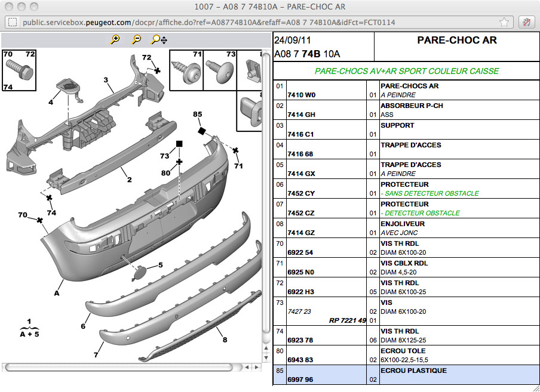
Task: Bookmark the page with the star icon
Action: [504, 22]
